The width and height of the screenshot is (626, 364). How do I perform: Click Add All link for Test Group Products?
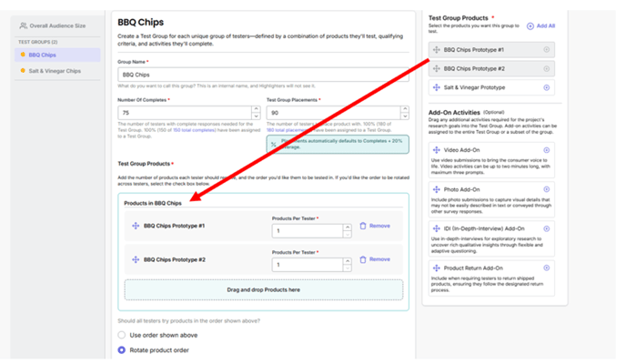click(x=541, y=26)
